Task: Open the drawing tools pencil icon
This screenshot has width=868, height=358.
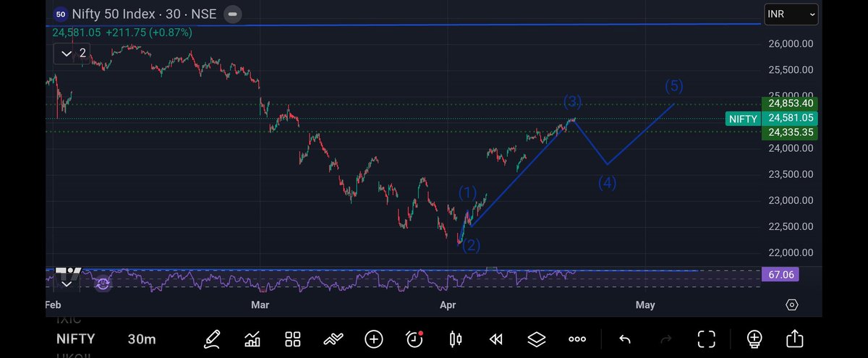Action: [212, 338]
